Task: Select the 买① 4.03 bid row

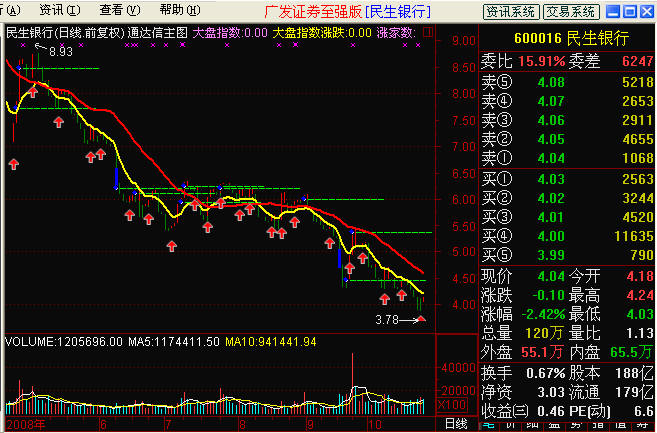Action: (567, 179)
